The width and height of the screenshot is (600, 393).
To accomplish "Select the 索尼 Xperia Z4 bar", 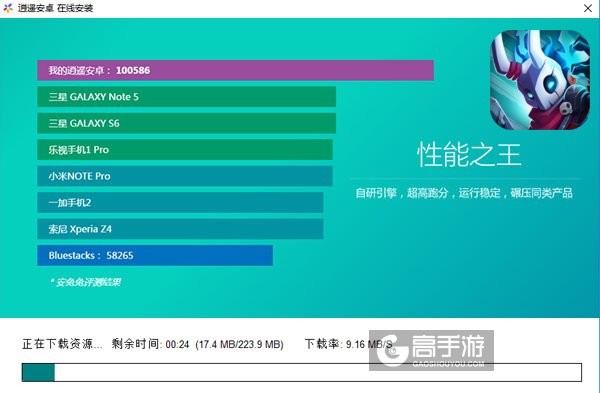I will point(180,229).
